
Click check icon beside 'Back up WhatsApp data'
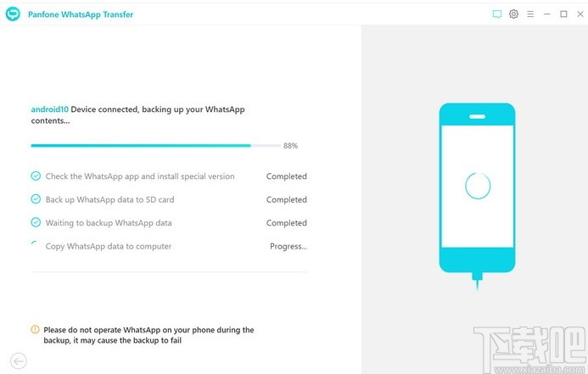point(36,199)
